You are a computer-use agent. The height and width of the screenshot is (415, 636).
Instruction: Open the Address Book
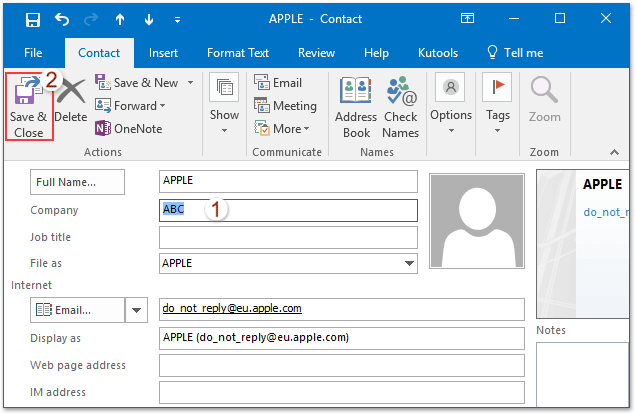pyautogui.click(x=356, y=107)
